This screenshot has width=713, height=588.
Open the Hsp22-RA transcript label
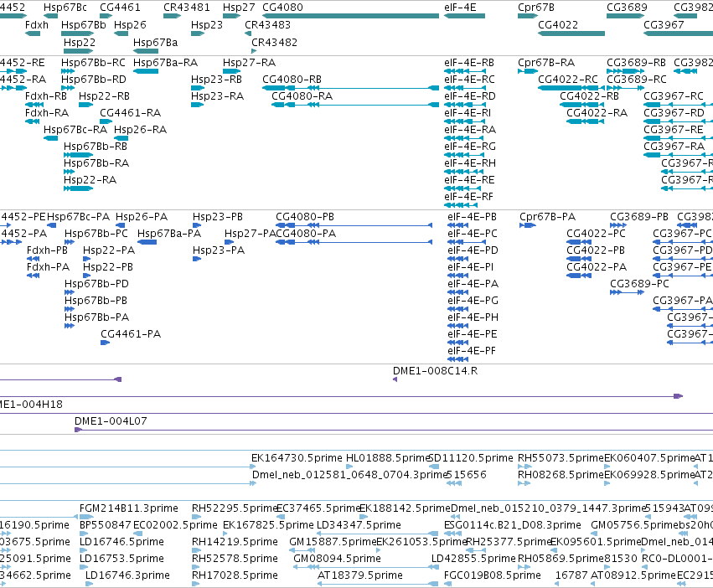tap(90, 179)
